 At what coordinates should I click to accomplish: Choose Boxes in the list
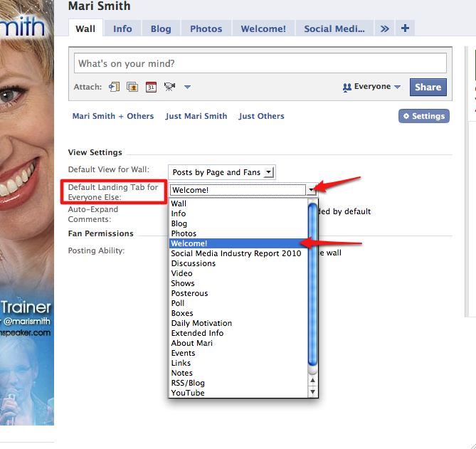[x=238, y=313]
